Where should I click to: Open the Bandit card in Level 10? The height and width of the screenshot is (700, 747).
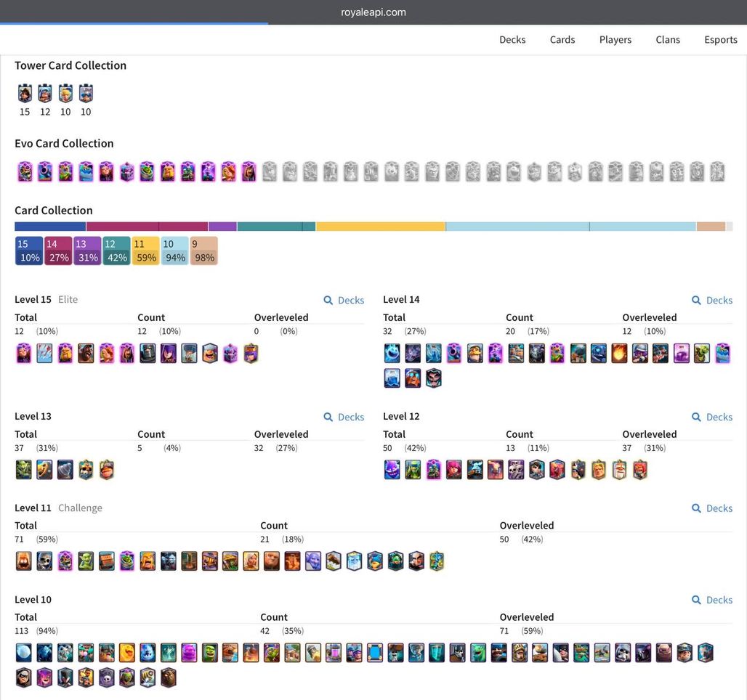pos(24,677)
